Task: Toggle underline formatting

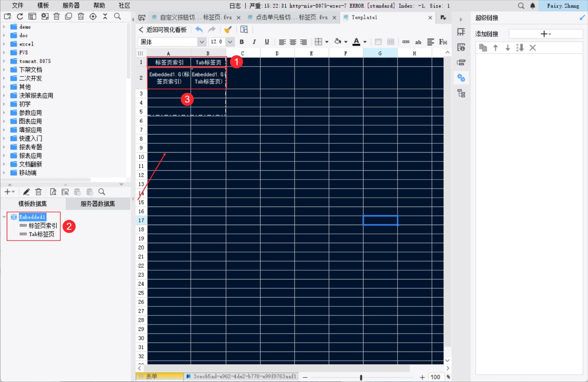Action: (x=267, y=42)
